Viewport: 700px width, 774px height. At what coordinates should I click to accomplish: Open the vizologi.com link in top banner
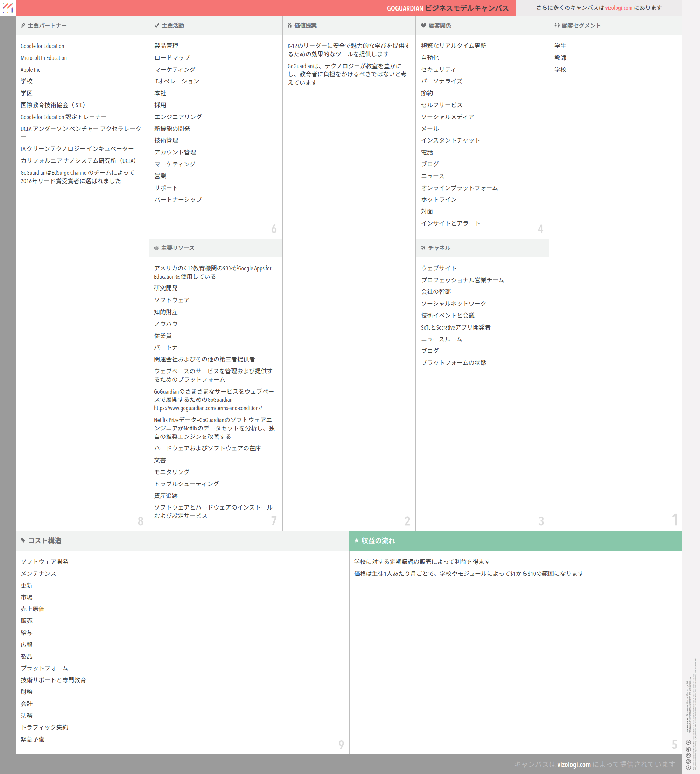pyautogui.click(x=619, y=8)
